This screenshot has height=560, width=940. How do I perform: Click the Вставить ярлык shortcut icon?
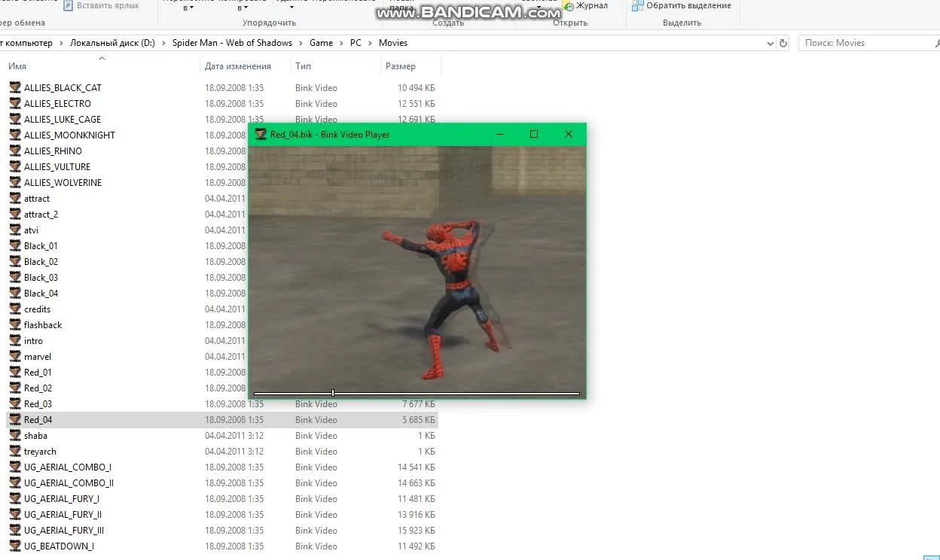point(67,6)
